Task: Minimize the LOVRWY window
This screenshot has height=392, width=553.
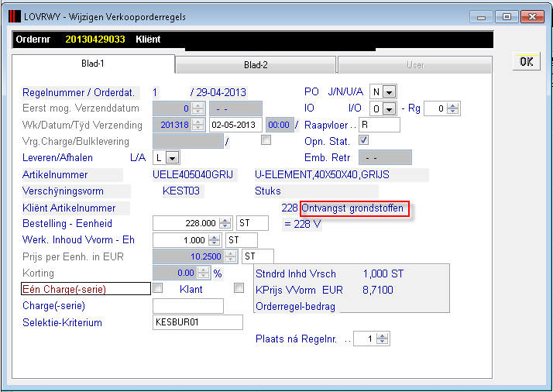Action: coord(481,16)
